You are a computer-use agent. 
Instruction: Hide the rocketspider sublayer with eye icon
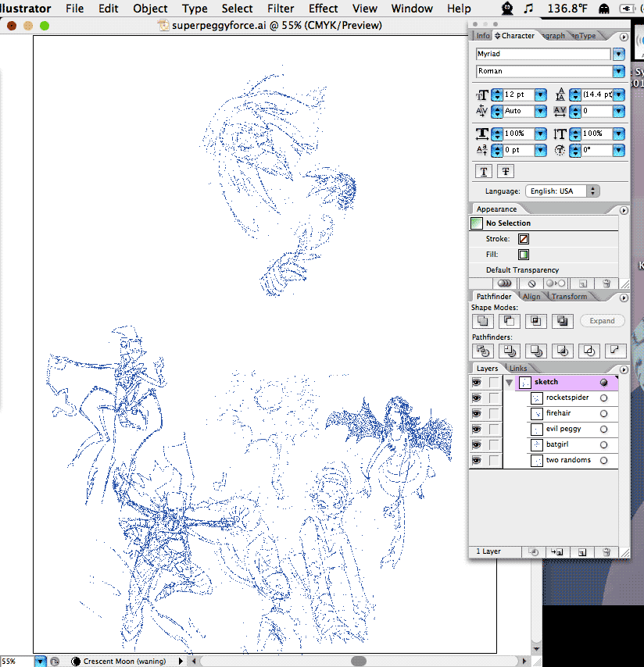point(476,398)
